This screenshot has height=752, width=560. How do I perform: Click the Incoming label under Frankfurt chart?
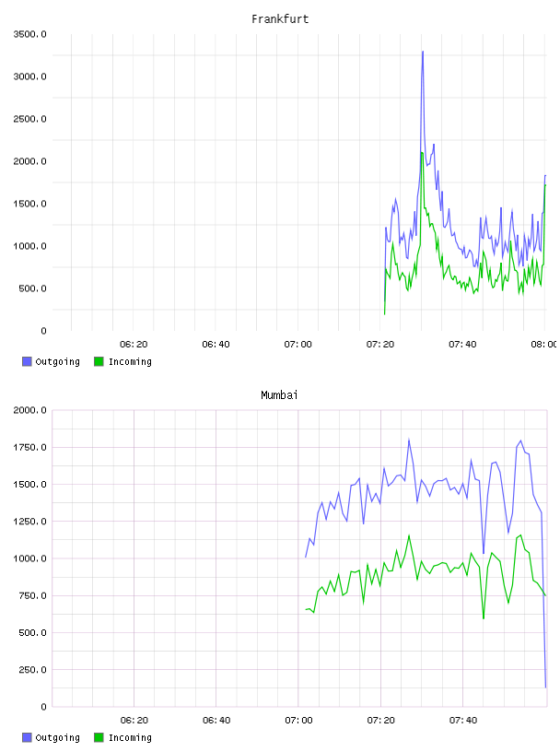130,361
